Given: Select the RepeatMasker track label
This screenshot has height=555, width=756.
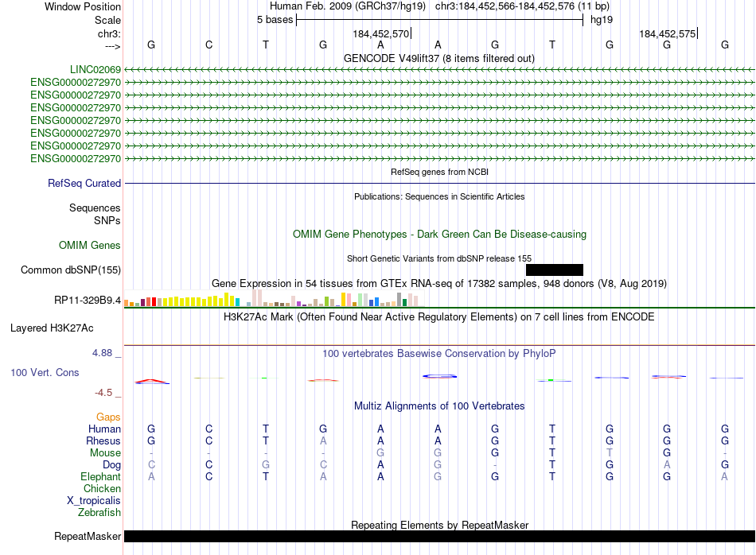Looking at the screenshot, I should [x=88, y=536].
